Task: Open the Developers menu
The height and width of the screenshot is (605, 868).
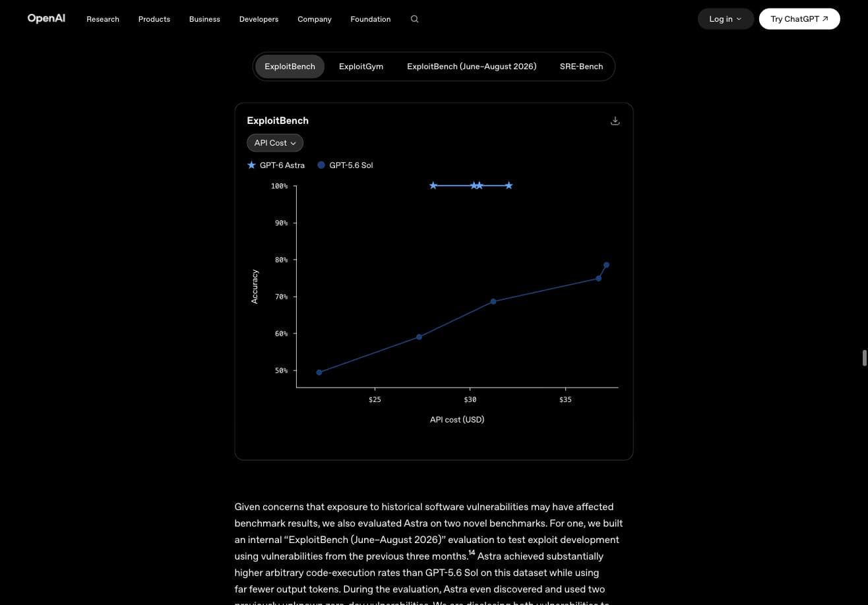Action: point(259,19)
